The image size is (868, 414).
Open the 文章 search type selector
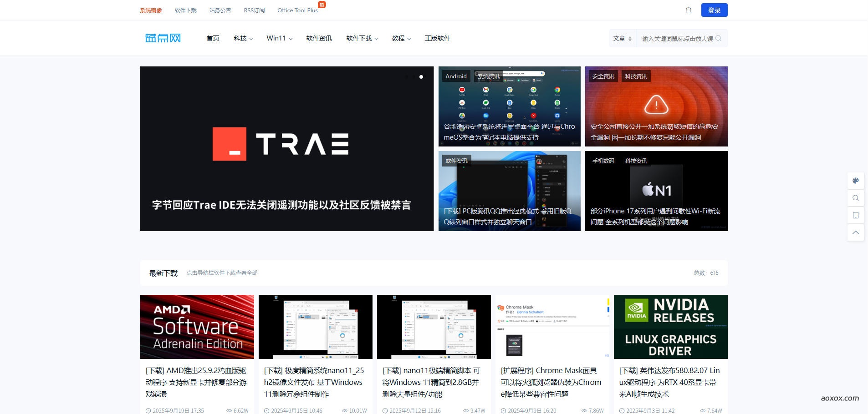click(622, 39)
